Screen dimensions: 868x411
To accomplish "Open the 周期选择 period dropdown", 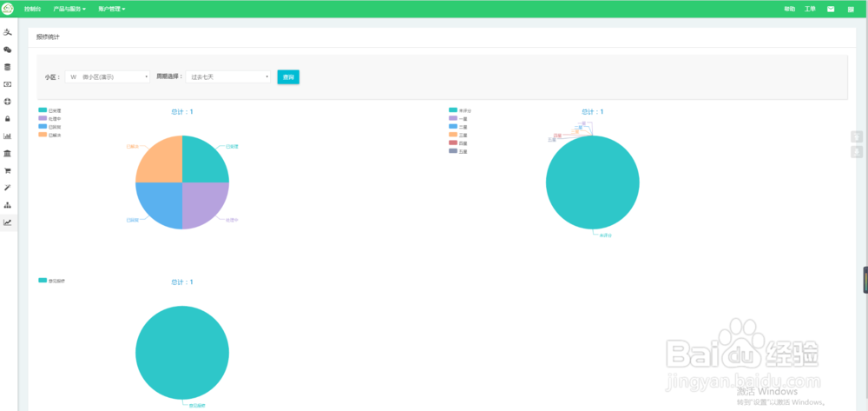I will click(227, 77).
